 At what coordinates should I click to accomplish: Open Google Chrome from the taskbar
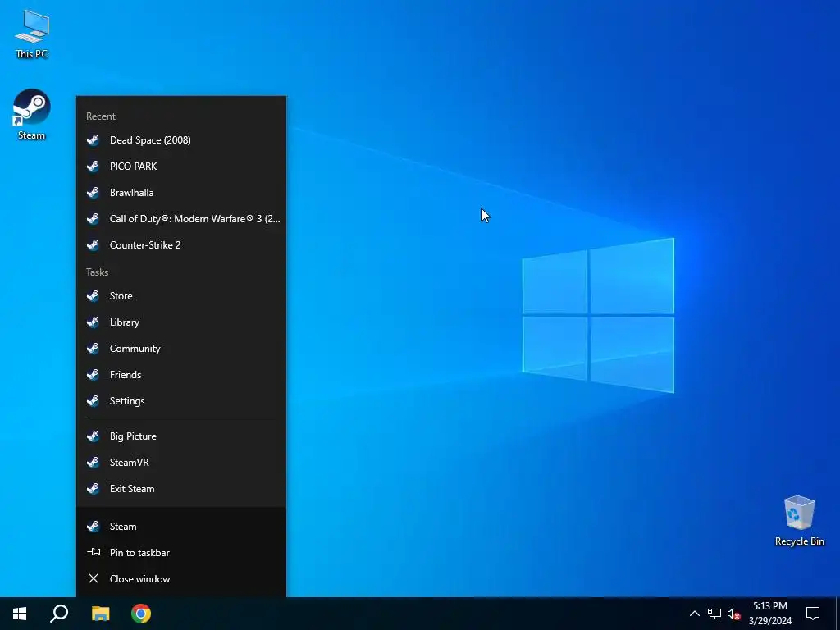(141, 614)
